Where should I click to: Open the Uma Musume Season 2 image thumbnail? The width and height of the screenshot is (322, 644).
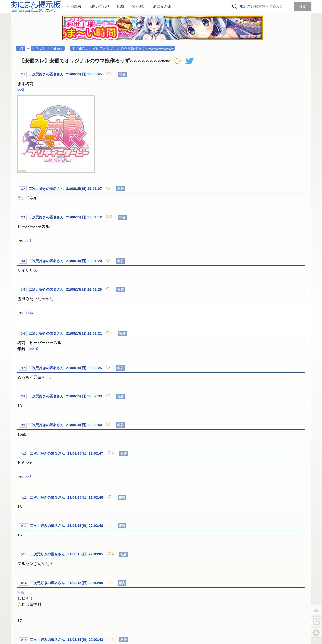56,134
